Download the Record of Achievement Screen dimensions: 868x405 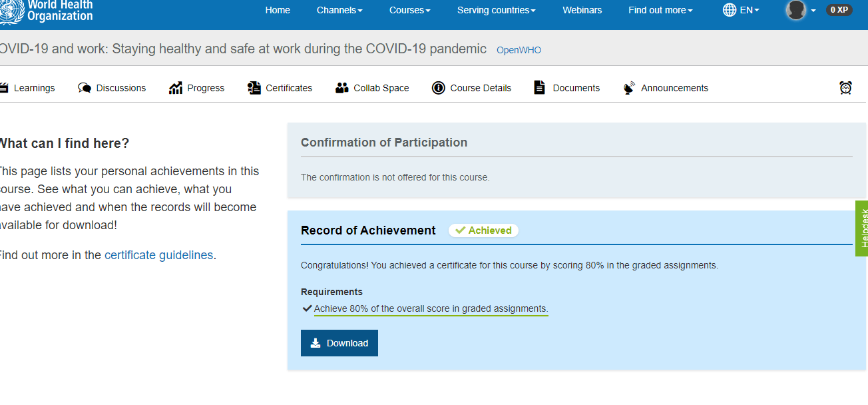point(339,342)
